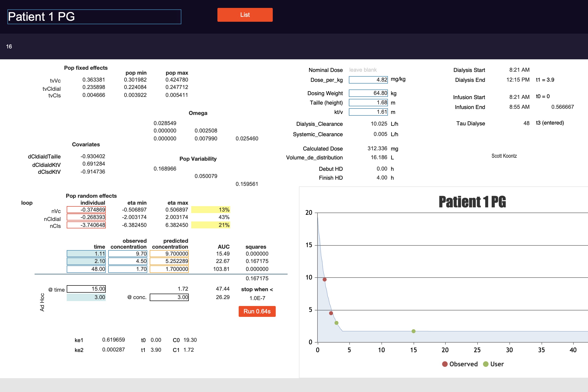This screenshot has height=392, width=588.
Task: Select the first time cell showing 1.11
Action: click(86, 254)
